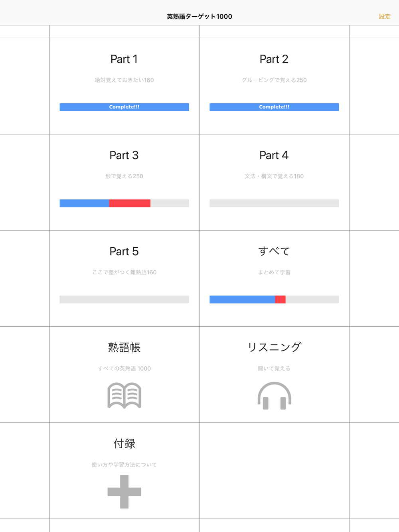
Task: Select the リスニング heading
Action: [x=274, y=347]
